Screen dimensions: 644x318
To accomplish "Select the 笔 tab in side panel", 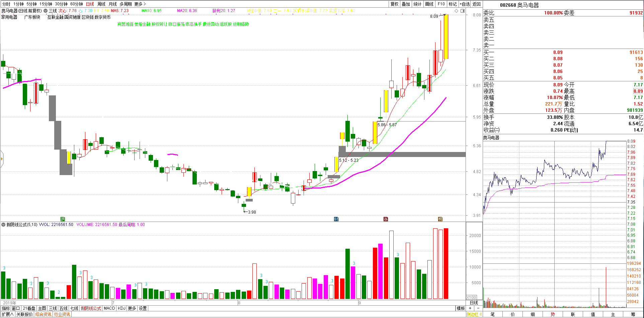I will coord(493,314).
